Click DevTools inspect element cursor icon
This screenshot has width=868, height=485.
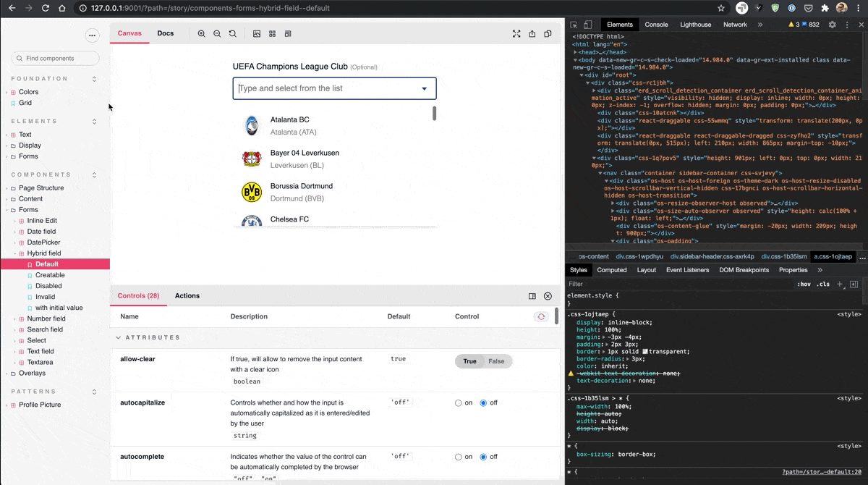[x=574, y=25]
